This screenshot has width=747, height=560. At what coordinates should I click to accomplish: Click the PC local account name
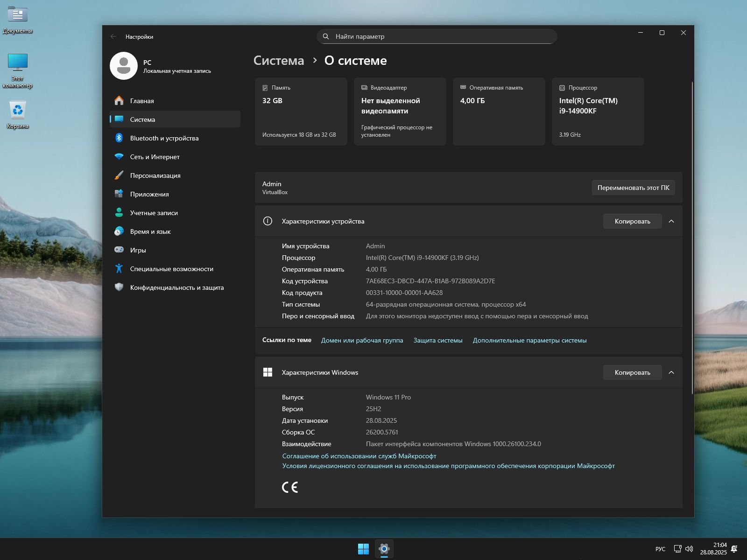click(x=147, y=63)
